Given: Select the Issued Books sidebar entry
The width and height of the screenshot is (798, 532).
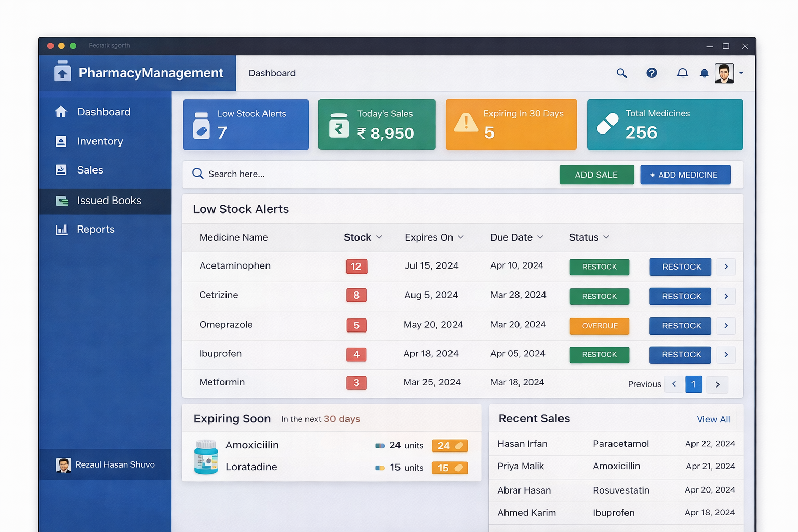Looking at the screenshot, I should [x=109, y=201].
